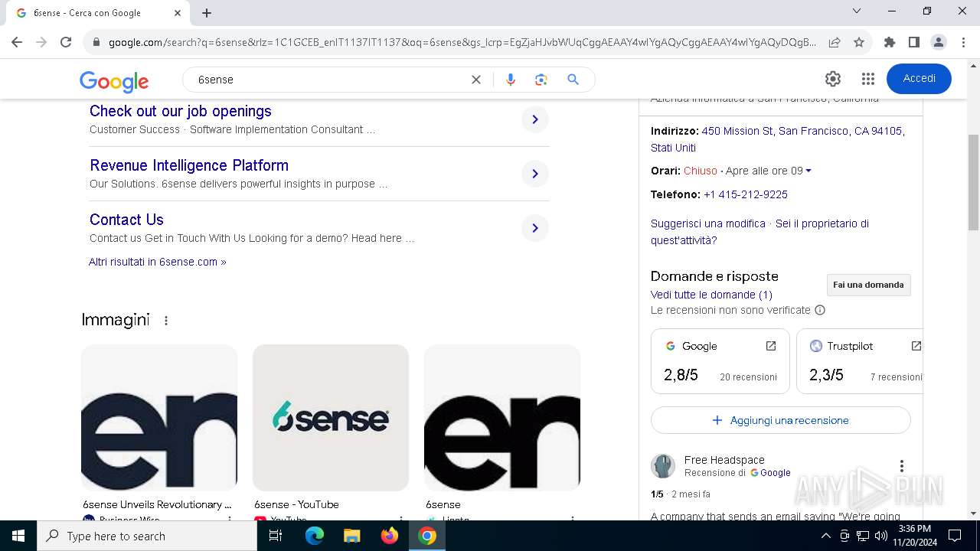980x551 pixels.
Task: Open Chrome three-dot menu
Action: click(962, 42)
